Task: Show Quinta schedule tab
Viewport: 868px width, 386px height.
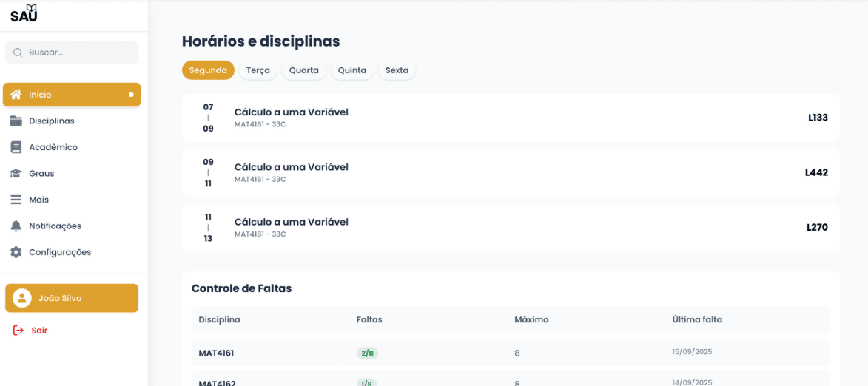Action: [352, 70]
